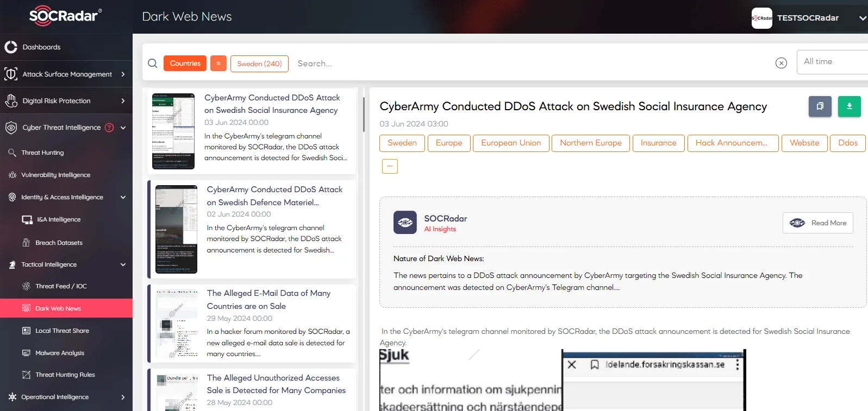Click the Countries filter chip
Viewport: 868px width, 411px height.
185,64
